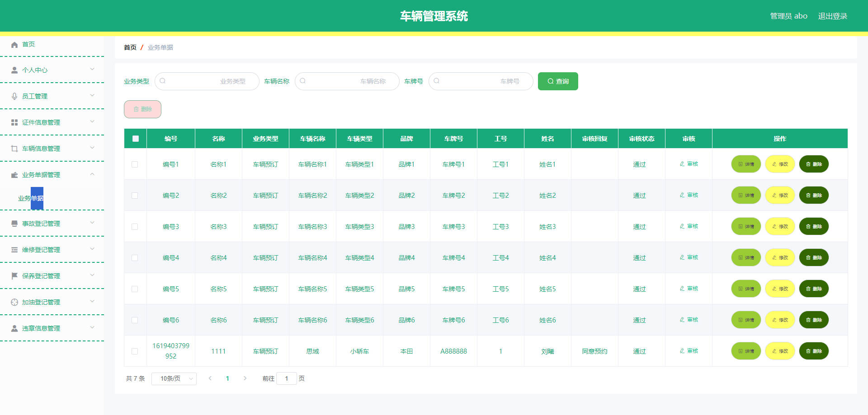The width and height of the screenshot is (868, 415).
Task: Expand 保养登记管理 using its chevron
Action: click(92, 275)
